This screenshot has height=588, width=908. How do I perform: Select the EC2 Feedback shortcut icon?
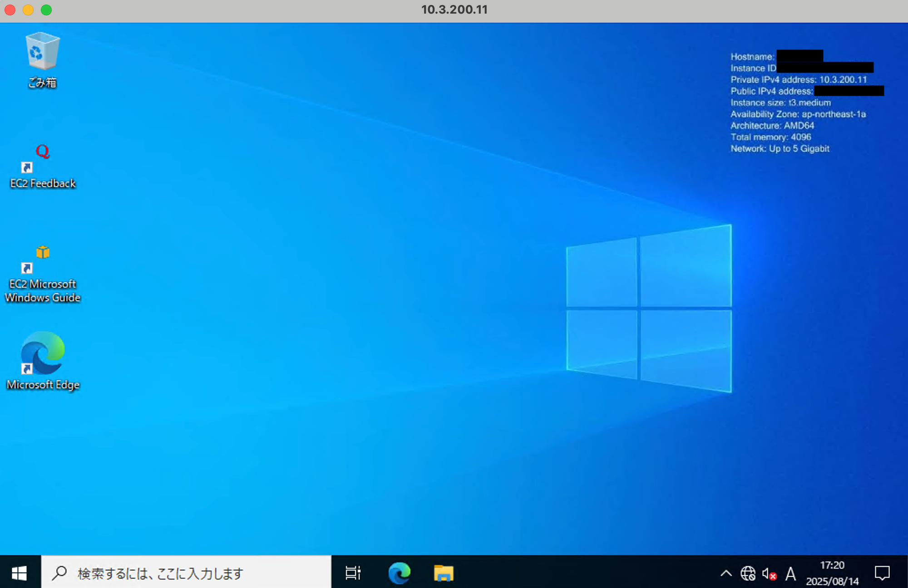coord(43,166)
